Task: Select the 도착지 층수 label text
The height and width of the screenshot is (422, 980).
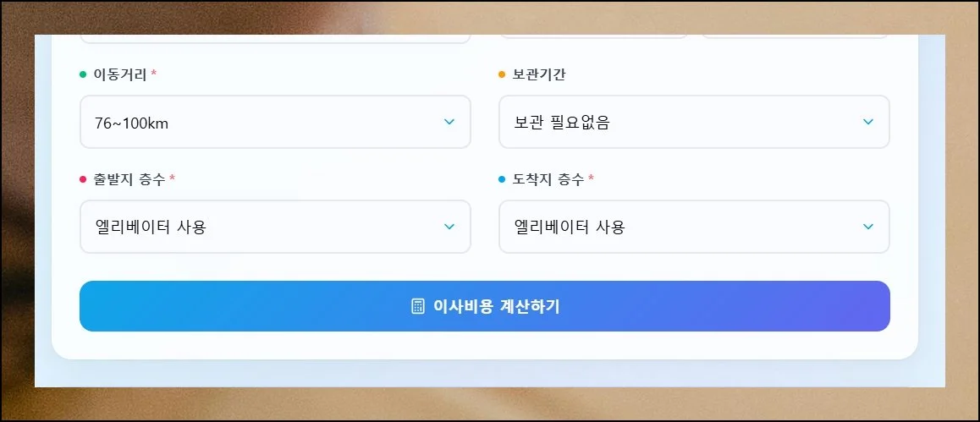Action: pos(548,179)
